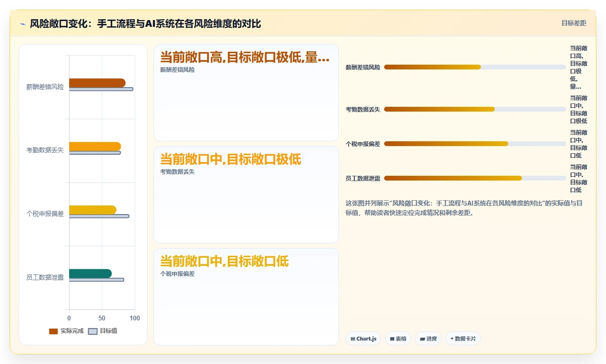Click the 员工数据泄露 axis label in chart
Screen dimensions: 606x364
coord(45,277)
